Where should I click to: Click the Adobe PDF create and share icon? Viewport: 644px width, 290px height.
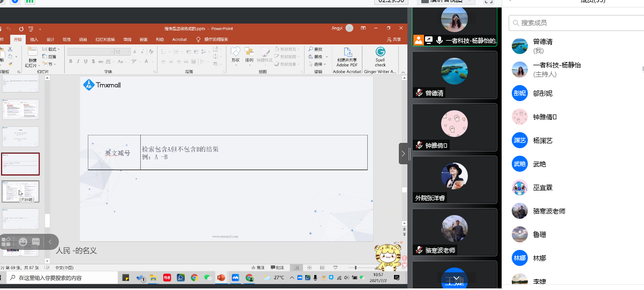tap(347, 52)
